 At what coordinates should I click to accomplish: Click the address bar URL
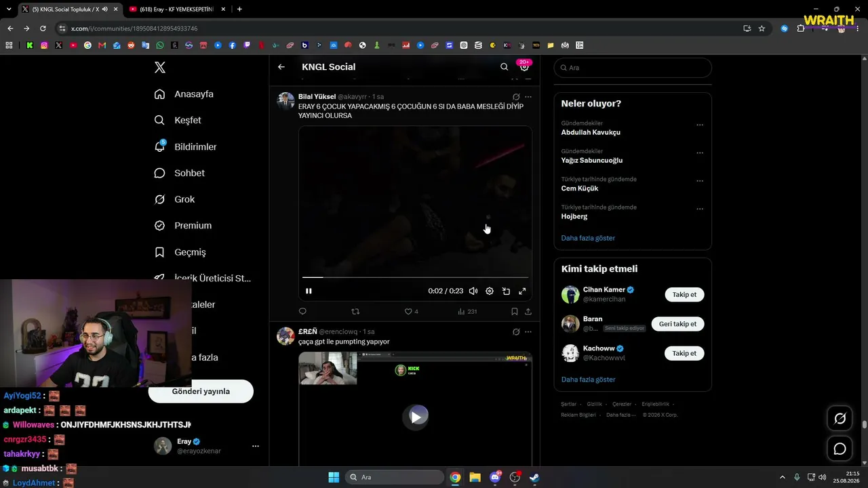coord(134,28)
